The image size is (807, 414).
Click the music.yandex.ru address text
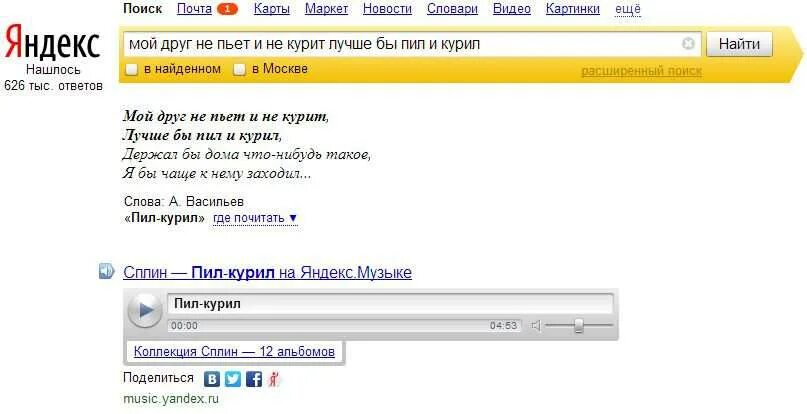click(171, 399)
